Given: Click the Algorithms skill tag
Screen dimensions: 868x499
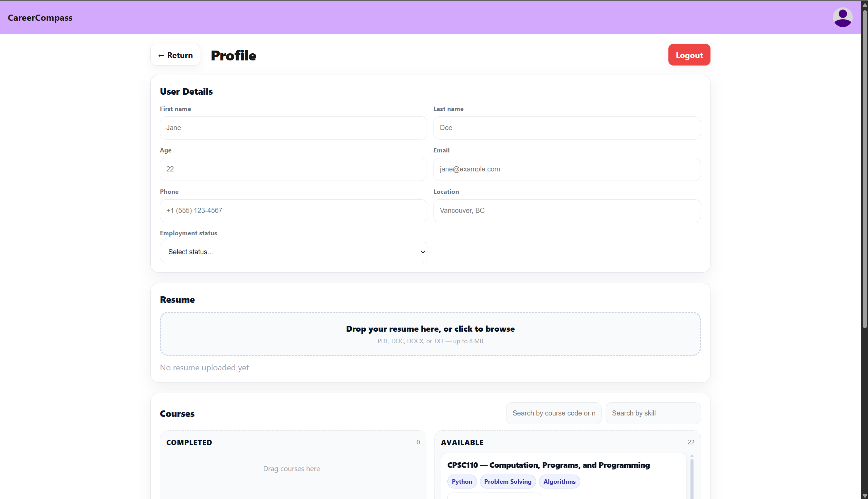Looking at the screenshot, I should pyautogui.click(x=559, y=482).
